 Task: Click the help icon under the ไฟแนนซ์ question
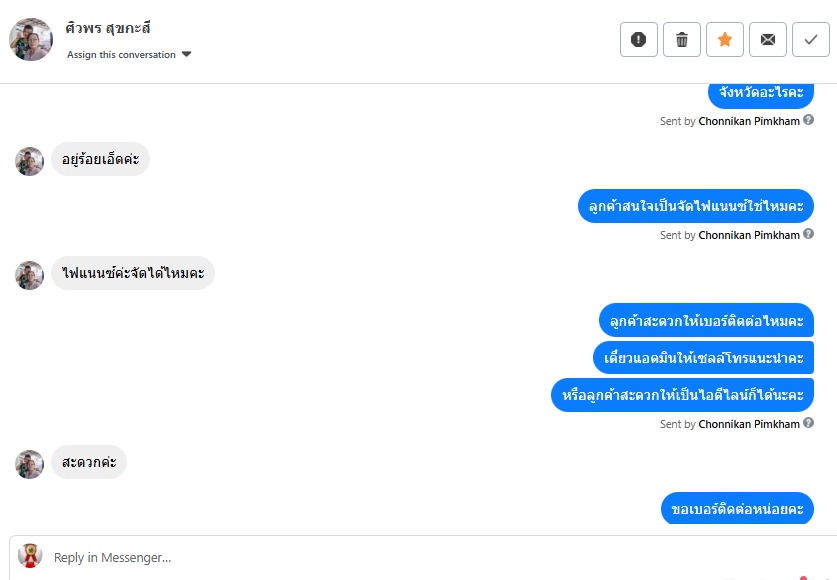pos(809,234)
